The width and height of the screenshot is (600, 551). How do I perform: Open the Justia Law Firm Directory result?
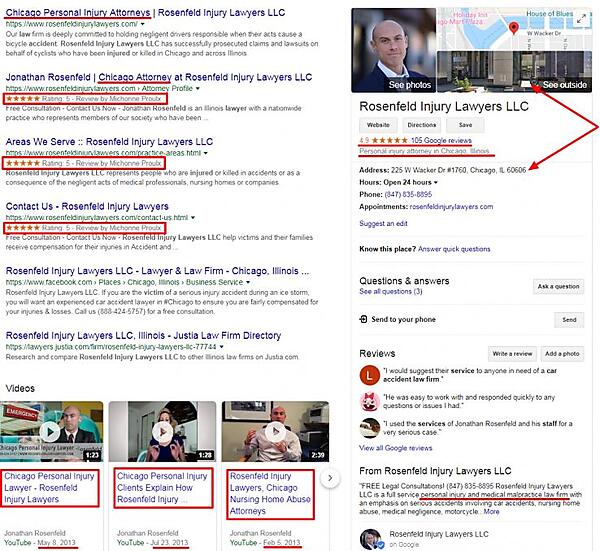click(143, 336)
